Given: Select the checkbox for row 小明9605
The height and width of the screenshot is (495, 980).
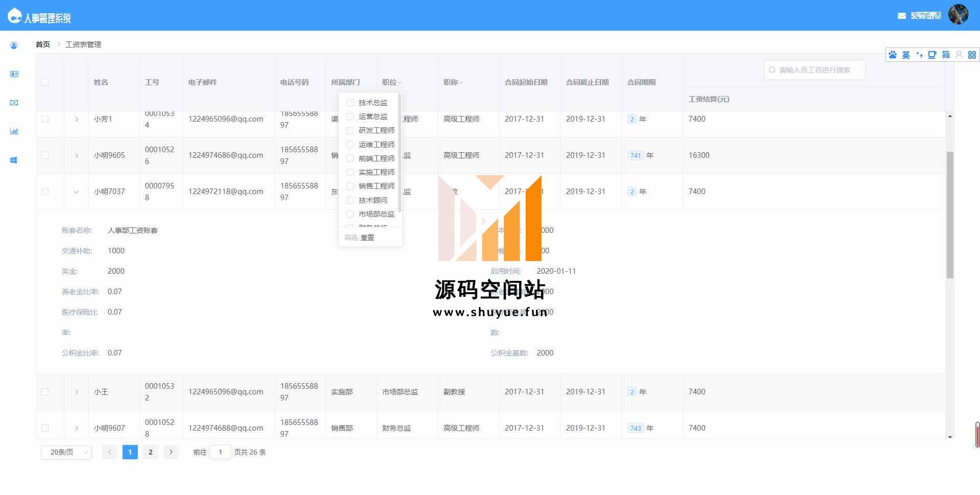Looking at the screenshot, I should click(45, 155).
